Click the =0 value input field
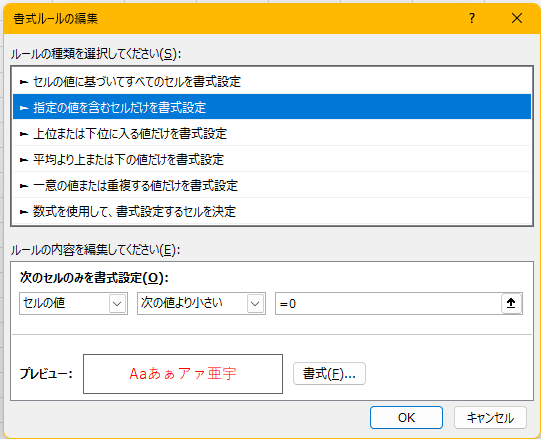 coord(388,304)
